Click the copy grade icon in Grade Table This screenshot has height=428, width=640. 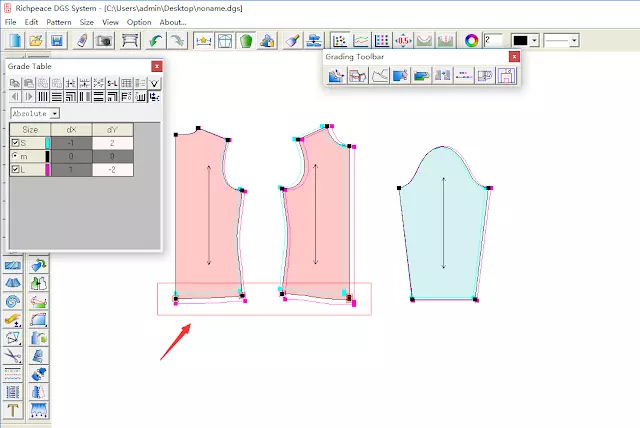point(15,84)
